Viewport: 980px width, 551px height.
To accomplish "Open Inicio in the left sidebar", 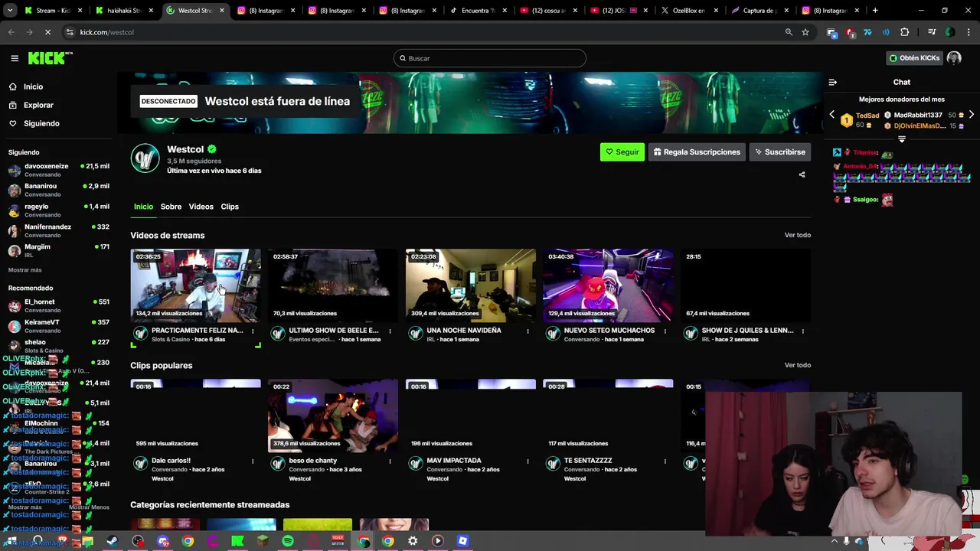I will click(x=33, y=86).
